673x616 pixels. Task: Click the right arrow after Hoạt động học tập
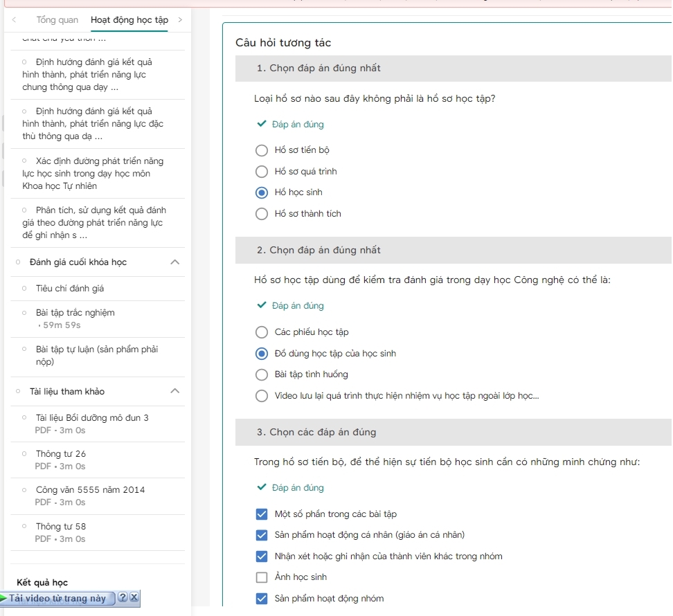180,20
